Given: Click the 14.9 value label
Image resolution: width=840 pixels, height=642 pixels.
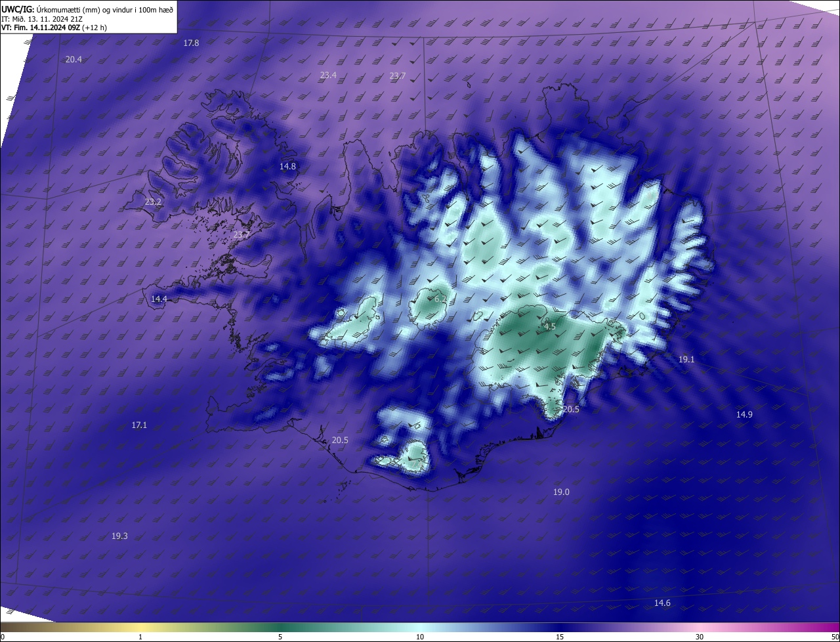Looking at the screenshot, I should pyautogui.click(x=744, y=414).
